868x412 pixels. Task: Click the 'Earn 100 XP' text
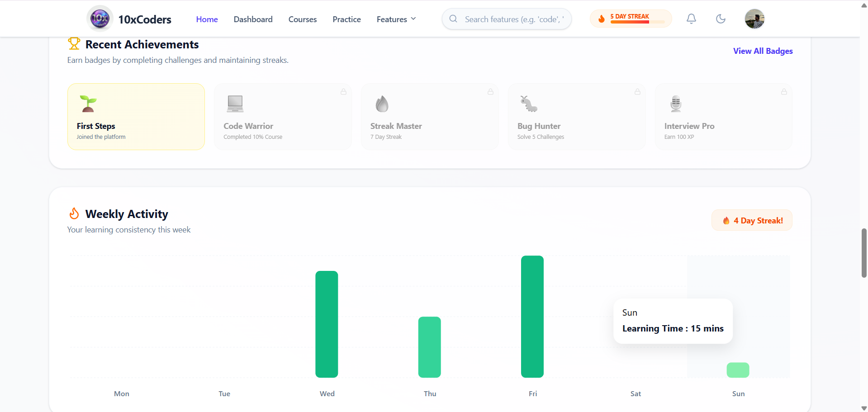pos(679,137)
